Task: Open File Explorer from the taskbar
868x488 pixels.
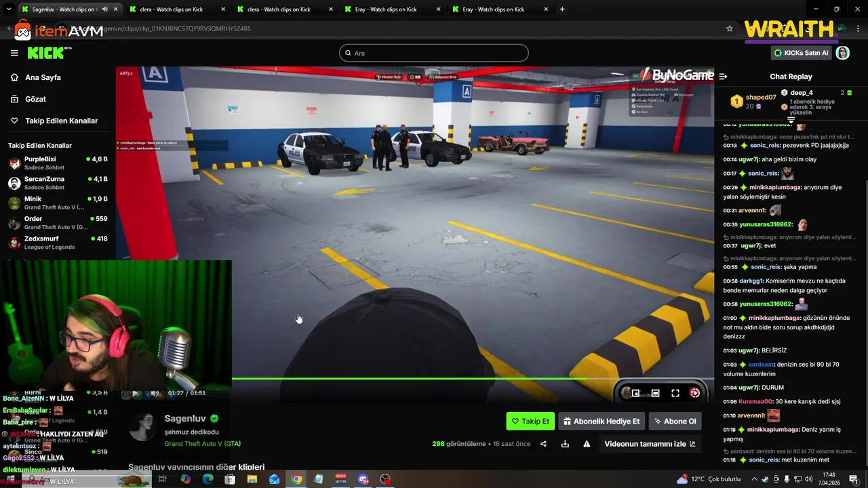Action: 252,479
